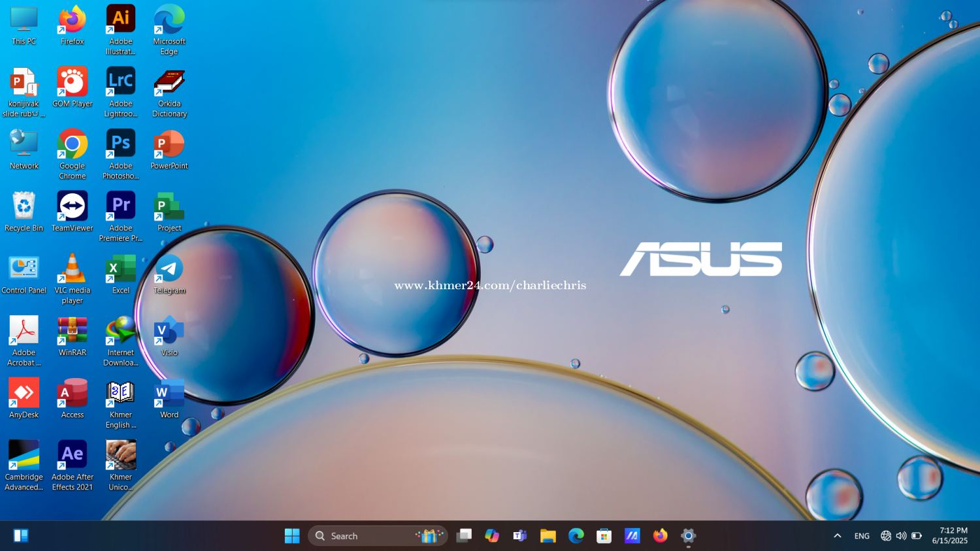Click the taskbar Search box
This screenshot has height=551, width=980.
(x=378, y=536)
